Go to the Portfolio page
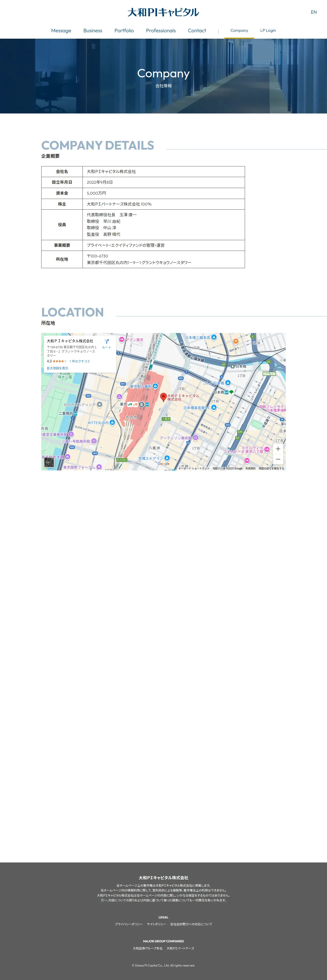The image size is (327, 980). click(124, 31)
